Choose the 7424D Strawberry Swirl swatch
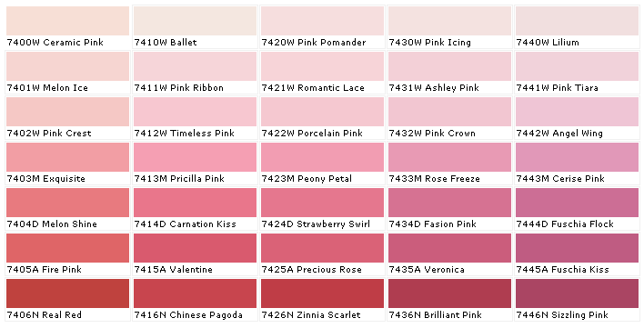Viewport: 644px width, 328px height. (x=322, y=203)
